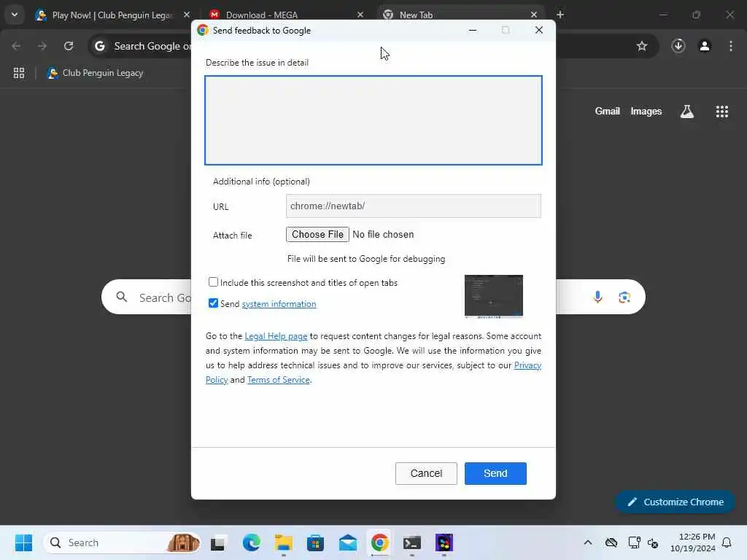Go forward with the browser forward arrow

point(42,46)
